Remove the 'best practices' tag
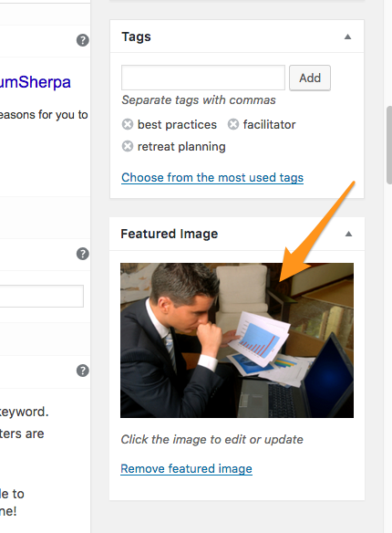The height and width of the screenshot is (533, 392). click(128, 124)
